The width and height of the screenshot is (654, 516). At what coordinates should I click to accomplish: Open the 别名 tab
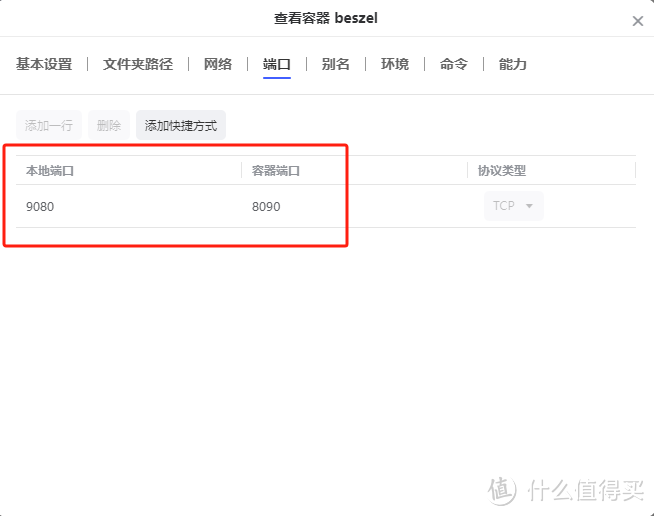pos(336,64)
